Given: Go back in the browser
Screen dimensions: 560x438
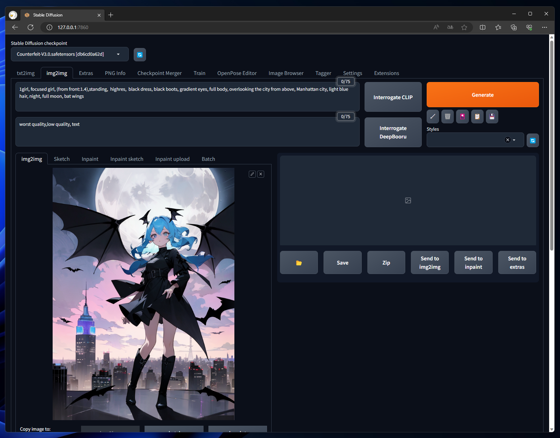Looking at the screenshot, I should (15, 27).
